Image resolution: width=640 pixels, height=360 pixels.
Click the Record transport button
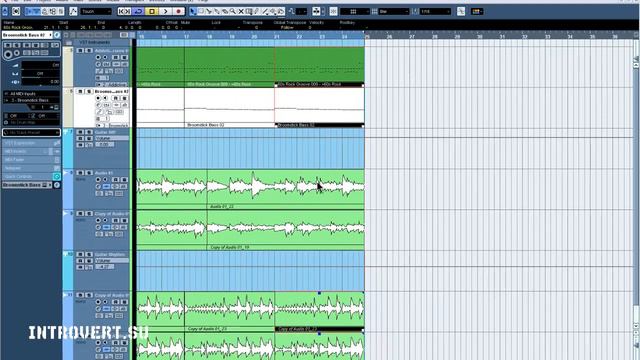click(x=178, y=11)
